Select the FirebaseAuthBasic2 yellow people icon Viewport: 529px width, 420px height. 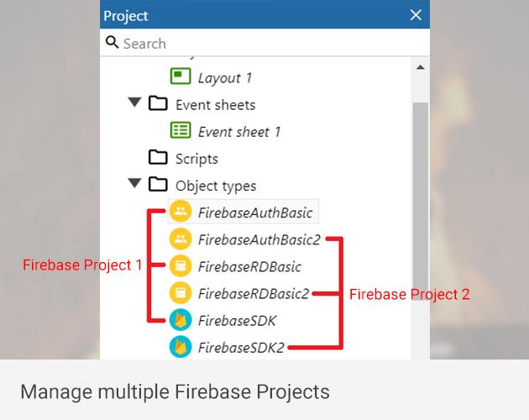181,239
